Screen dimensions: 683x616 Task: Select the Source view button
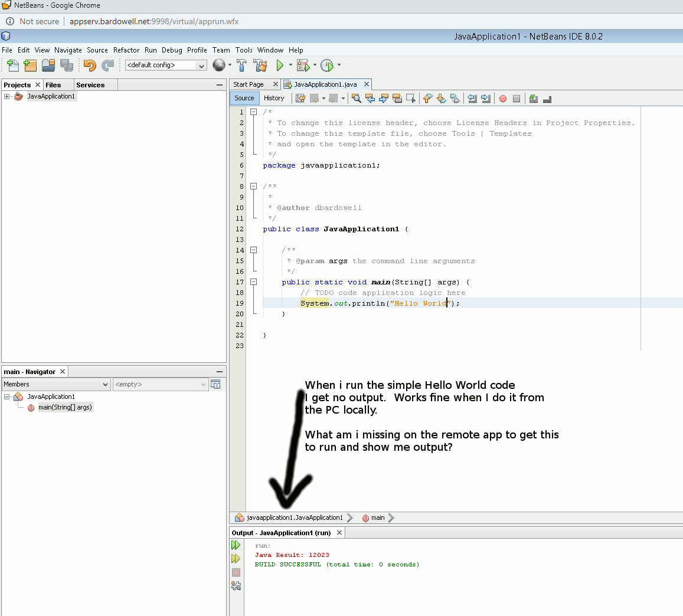244,98
